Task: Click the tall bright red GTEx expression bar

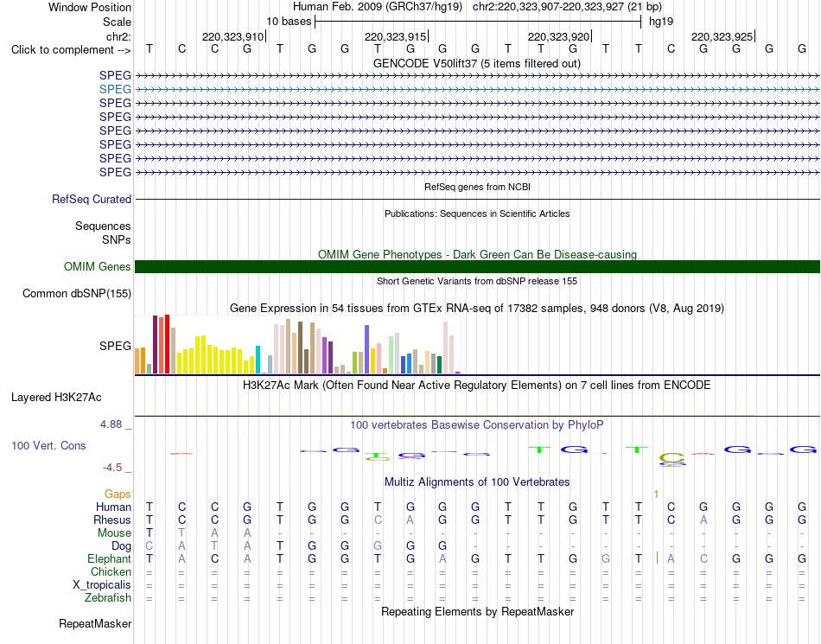Action: point(167,344)
